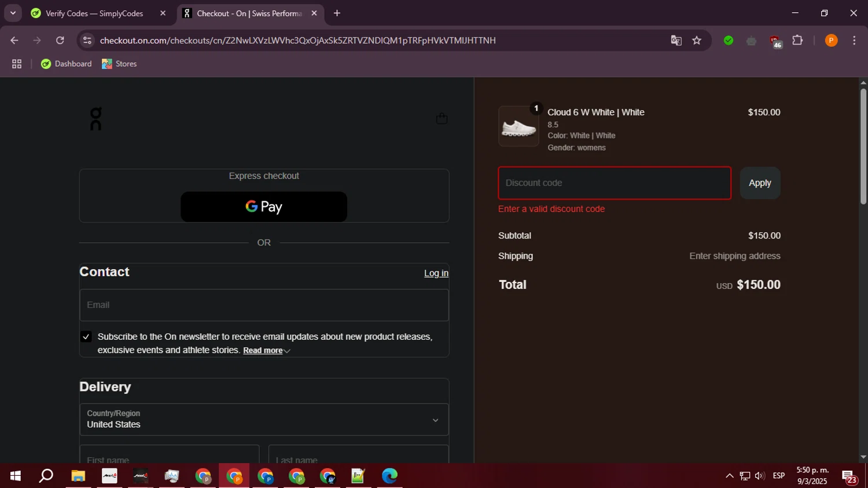Open the Chrome three-dot menu

click(x=854, y=41)
